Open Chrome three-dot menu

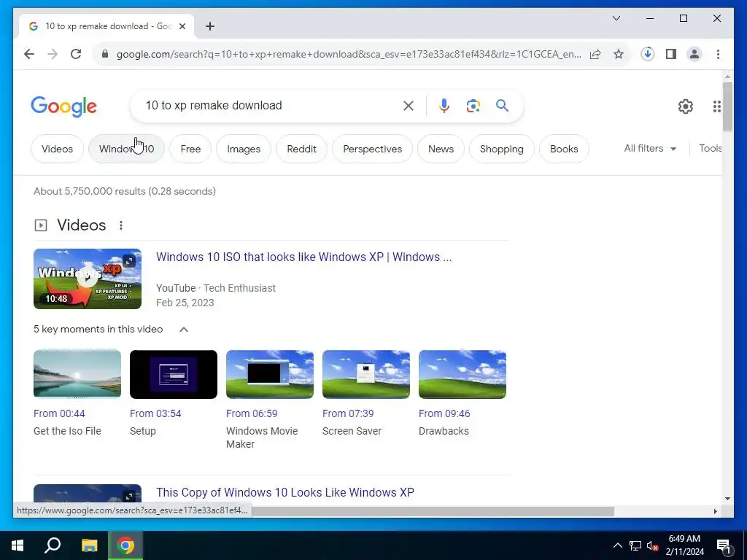[x=718, y=54]
